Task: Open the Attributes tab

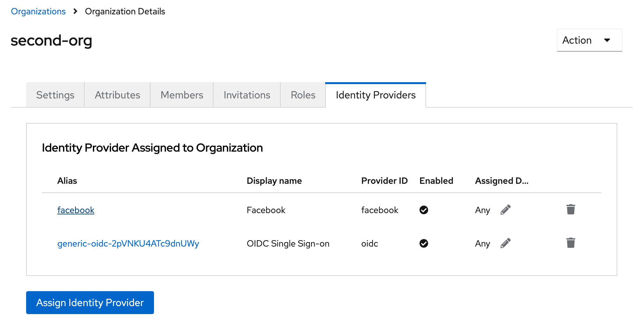Action: pyautogui.click(x=117, y=95)
